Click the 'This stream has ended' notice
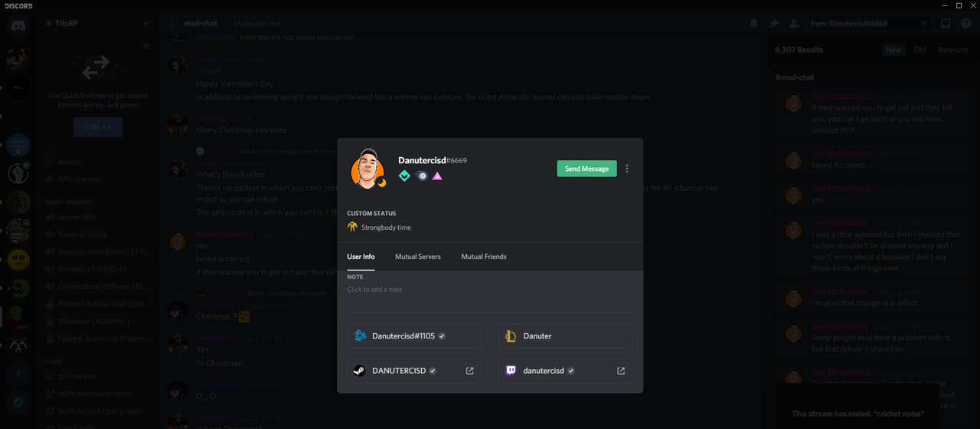The height and width of the screenshot is (429, 980). pyautogui.click(x=857, y=414)
